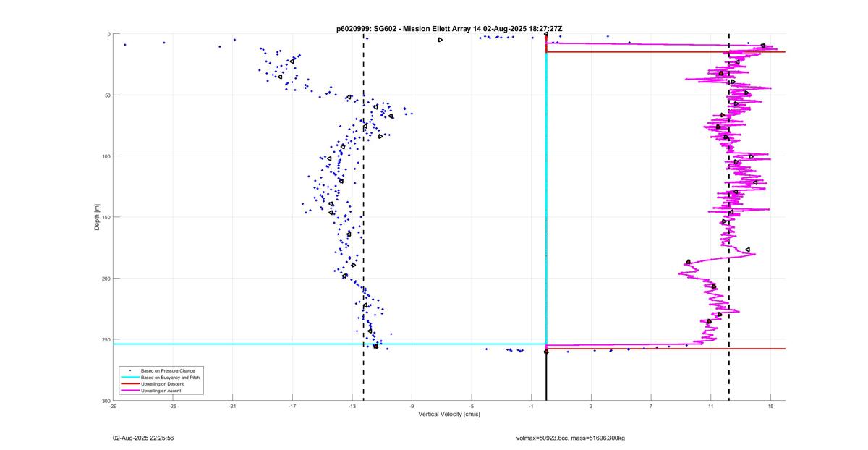The image size is (868, 450).
Task: Click the x-axis tick label '7'
Action: (651, 407)
